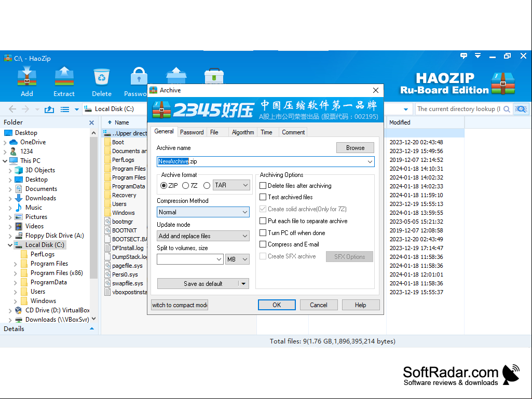
Task: Switch to the Comment tab
Action: coord(293,132)
